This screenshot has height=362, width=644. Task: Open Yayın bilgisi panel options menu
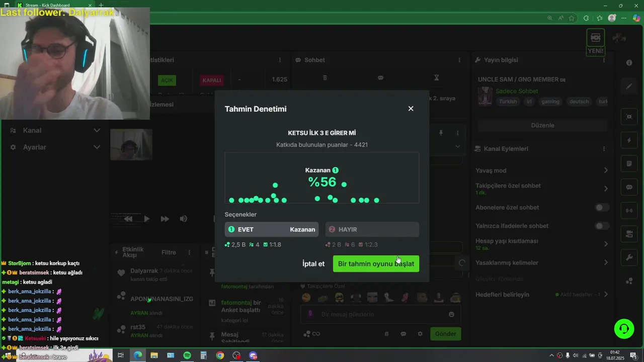pos(604,60)
